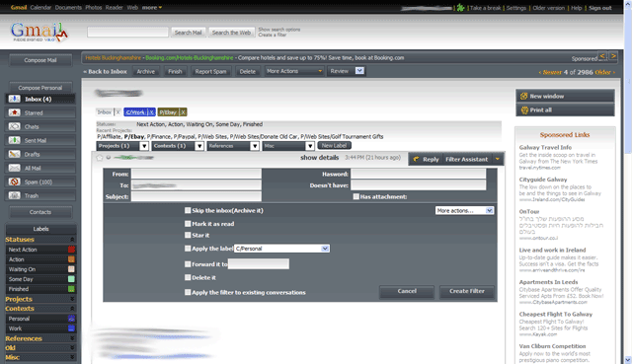Click the Create Filter button
The width and height of the screenshot is (632, 364).
[467, 291]
